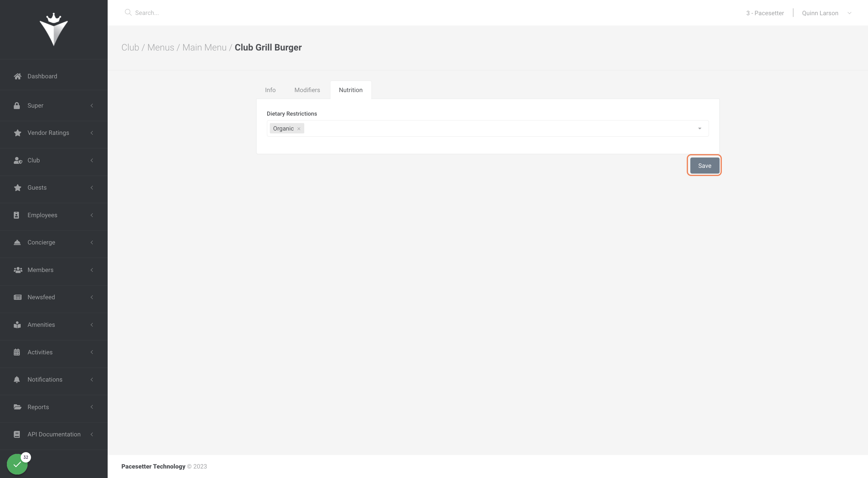This screenshot has width=868, height=478.
Task: Open the Quinn Larson user menu chevron
Action: pos(849,13)
